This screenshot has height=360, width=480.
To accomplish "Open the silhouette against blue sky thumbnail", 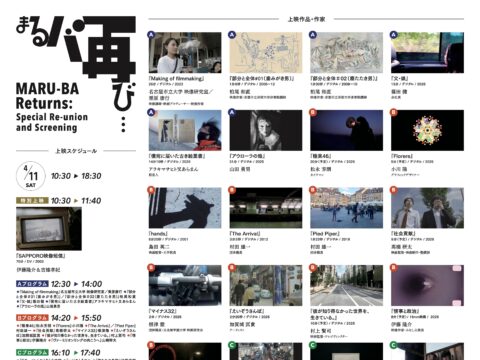I will pyautogui.click(x=347, y=130).
